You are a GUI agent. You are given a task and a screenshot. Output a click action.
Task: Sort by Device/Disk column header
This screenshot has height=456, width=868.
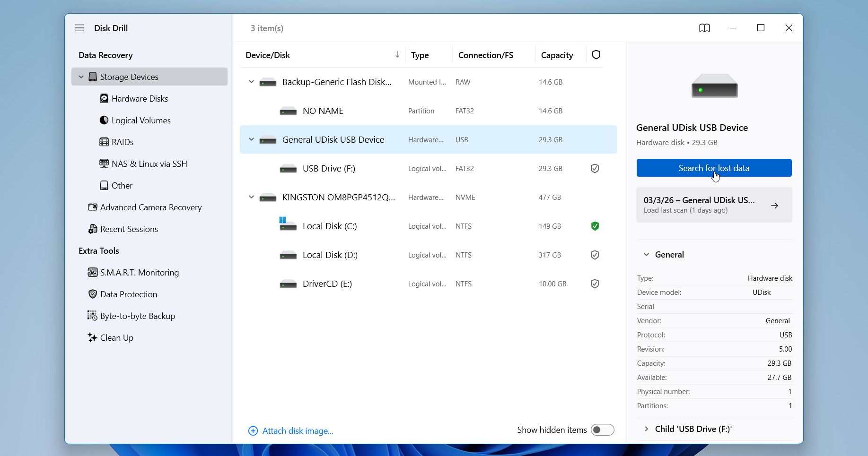[268, 55]
